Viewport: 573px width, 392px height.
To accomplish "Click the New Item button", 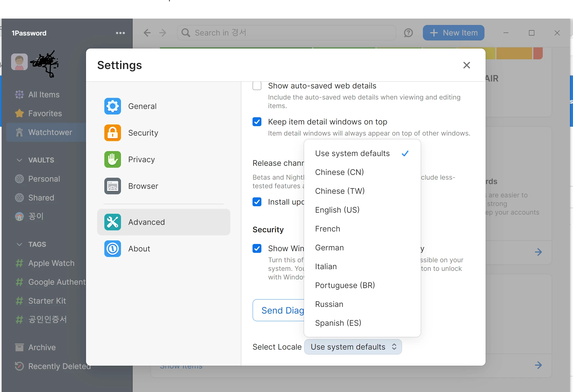I will coord(454,33).
